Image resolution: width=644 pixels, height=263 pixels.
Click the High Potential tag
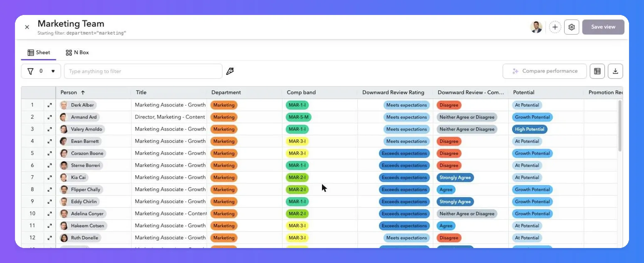[530, 129]
